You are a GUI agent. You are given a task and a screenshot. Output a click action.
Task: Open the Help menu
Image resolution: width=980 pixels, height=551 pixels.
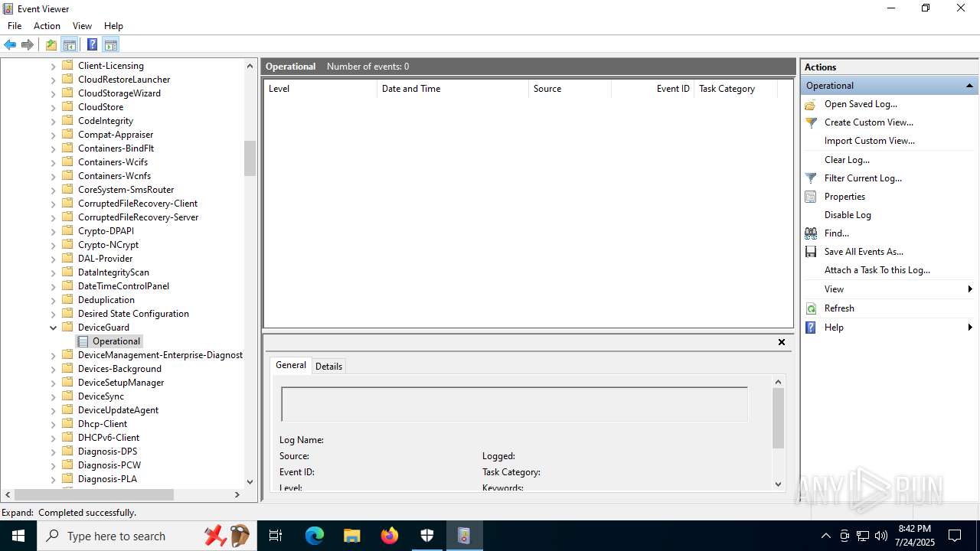click(x=113, y=26)
